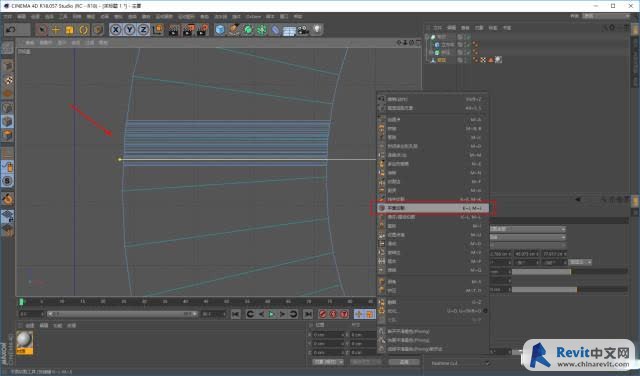Add a Cube primitive from toolbar
The height and width of the screenshot is (376, 640).
pos(220,30)
